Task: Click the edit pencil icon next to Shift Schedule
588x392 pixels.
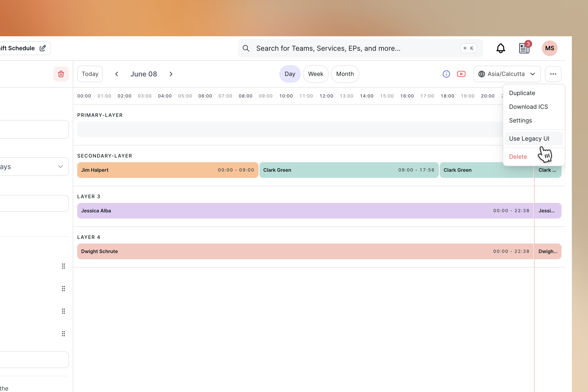Action: click(43, 48)
